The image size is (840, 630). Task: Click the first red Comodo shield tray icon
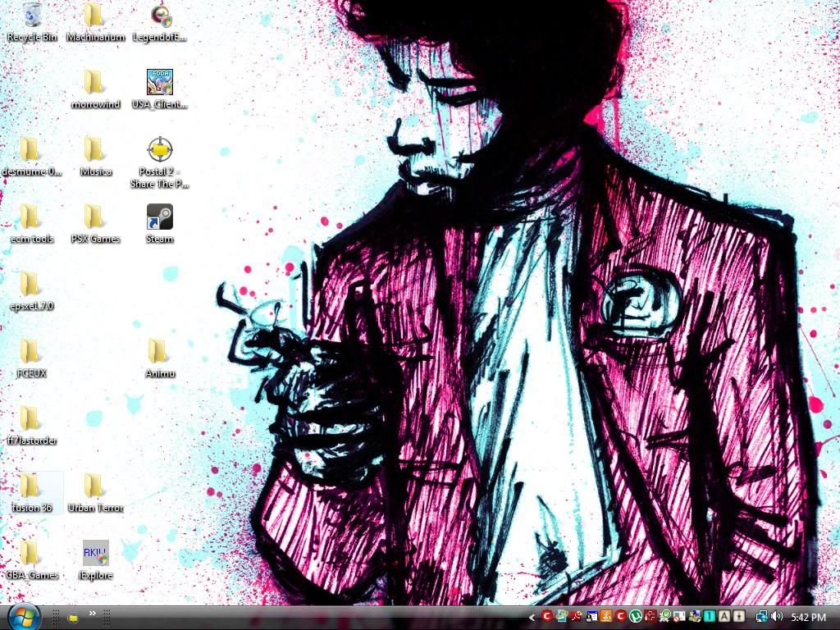[x=547, y=617]
